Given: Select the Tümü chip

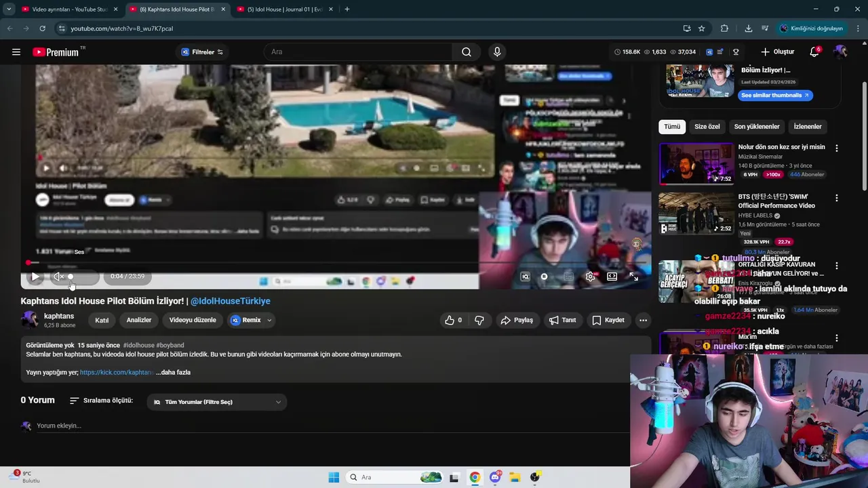Looking at the screenshot, I should point(672,127).
